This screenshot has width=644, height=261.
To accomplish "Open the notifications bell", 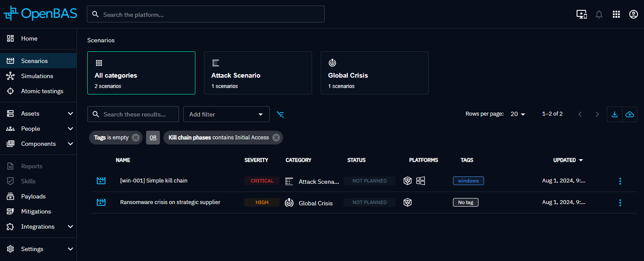I will [x=599, y=14].
